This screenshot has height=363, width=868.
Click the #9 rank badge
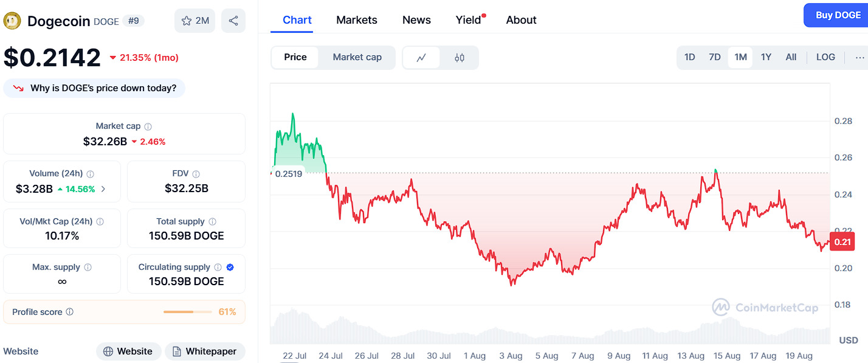point(134,21)
